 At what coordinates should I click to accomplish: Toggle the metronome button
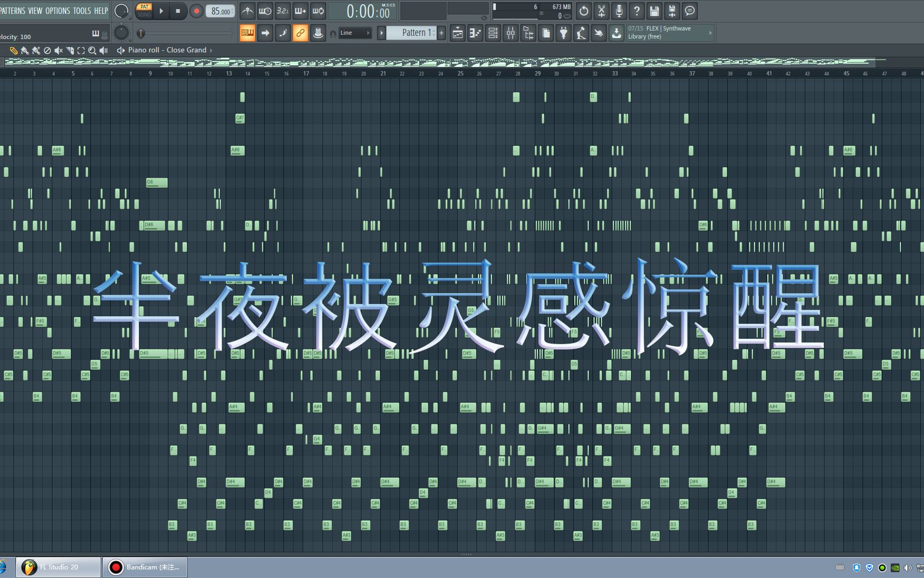click(247, 11)
